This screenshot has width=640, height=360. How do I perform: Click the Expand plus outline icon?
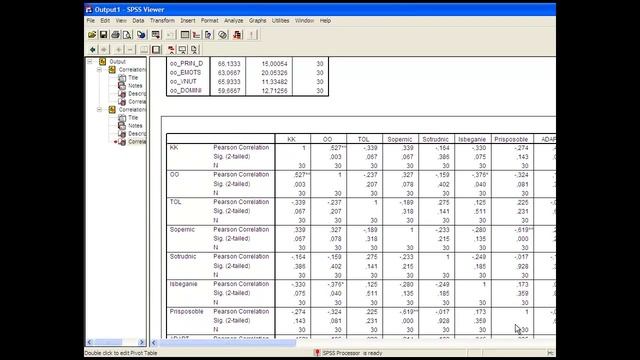pyautogui.click(x=118, y=50)
